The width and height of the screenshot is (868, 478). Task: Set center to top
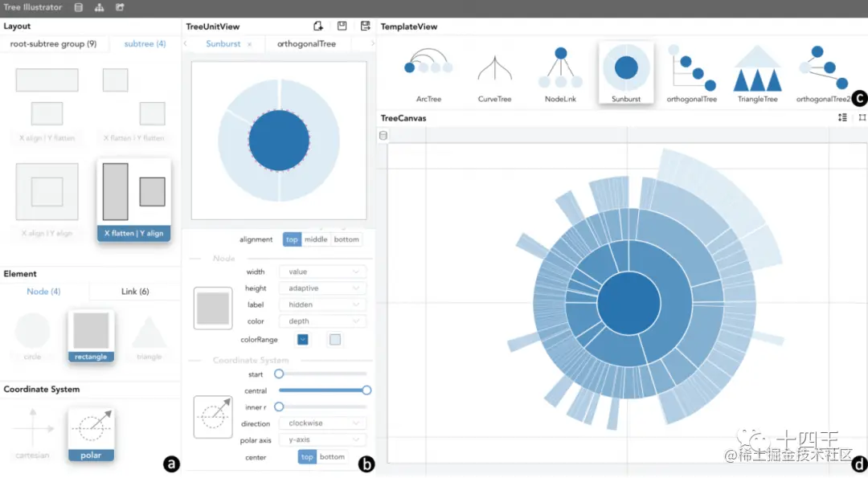(x=307, y=457)
